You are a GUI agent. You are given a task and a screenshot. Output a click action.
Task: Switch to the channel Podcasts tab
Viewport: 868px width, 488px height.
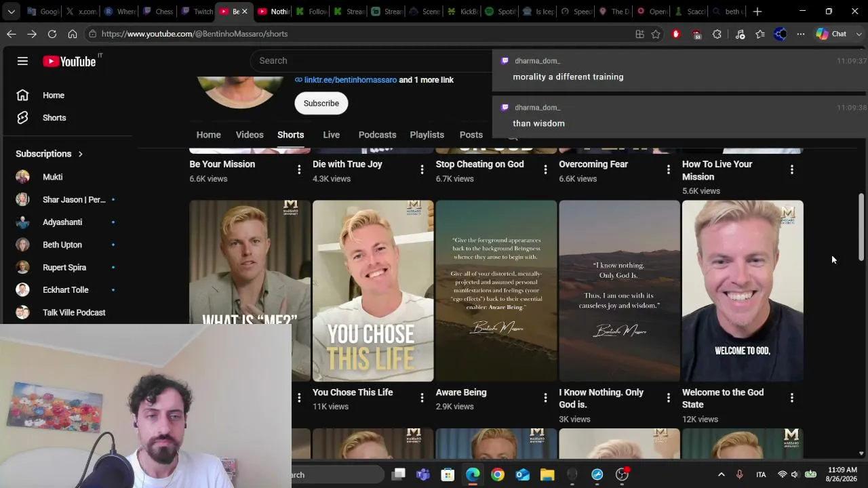[377, 135]
